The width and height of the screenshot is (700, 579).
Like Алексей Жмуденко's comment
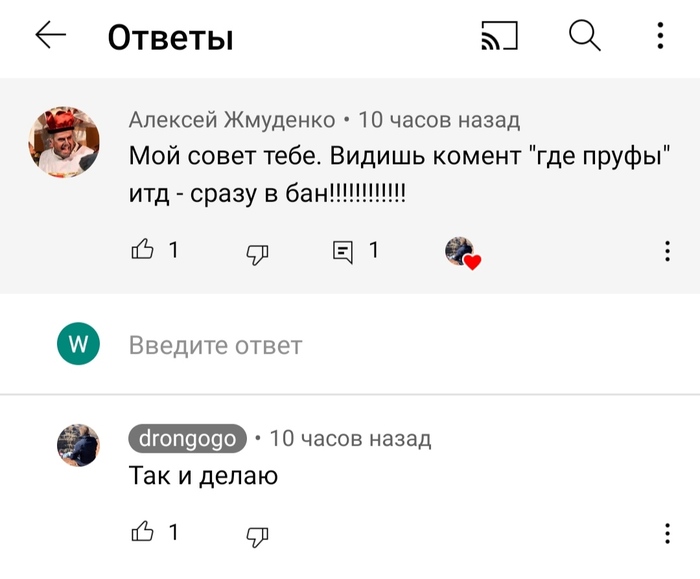pos(143,250)
